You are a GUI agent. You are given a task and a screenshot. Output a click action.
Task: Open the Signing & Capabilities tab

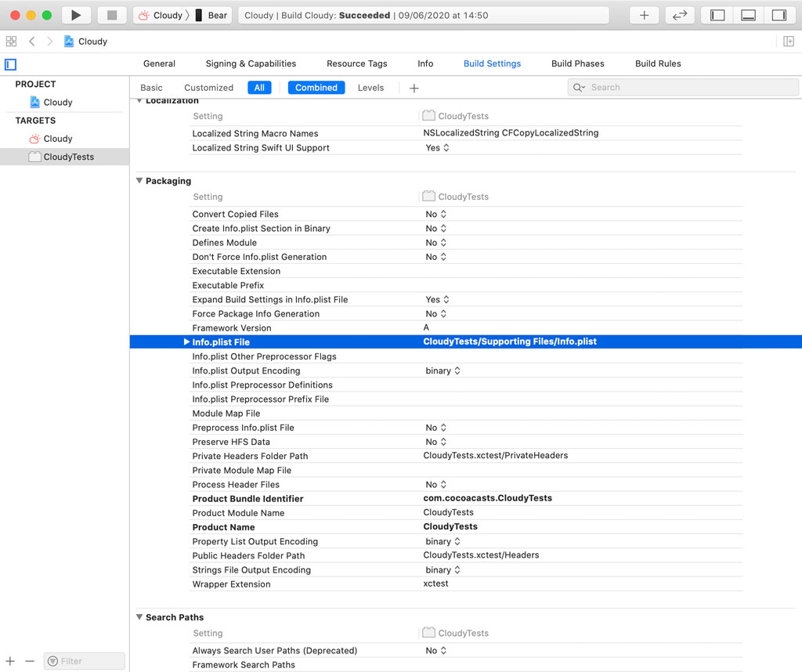pos(251,63)
